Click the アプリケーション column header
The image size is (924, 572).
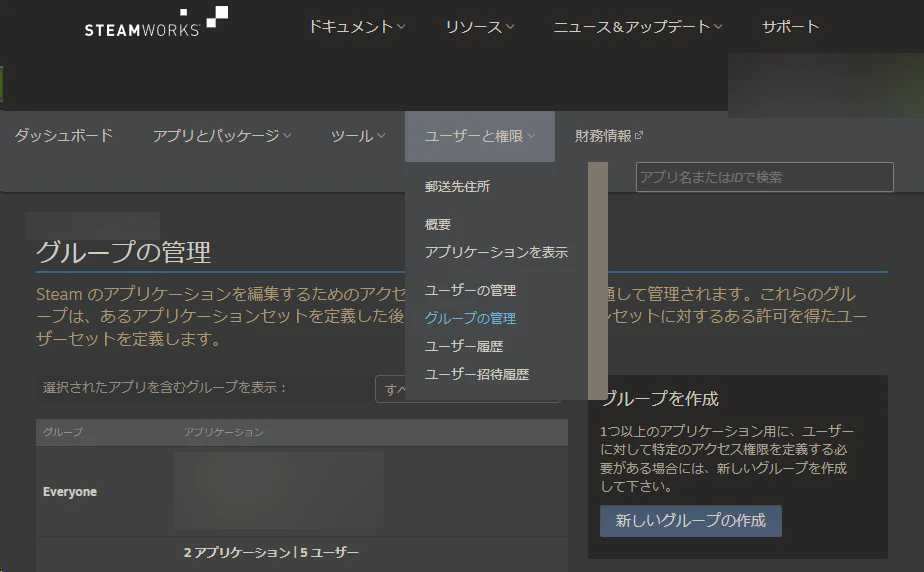coord(223,432)
